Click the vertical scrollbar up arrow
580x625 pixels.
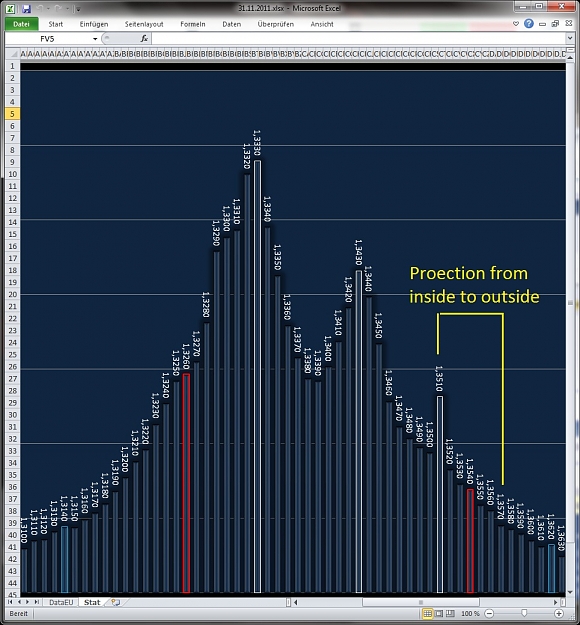(570, 58)
